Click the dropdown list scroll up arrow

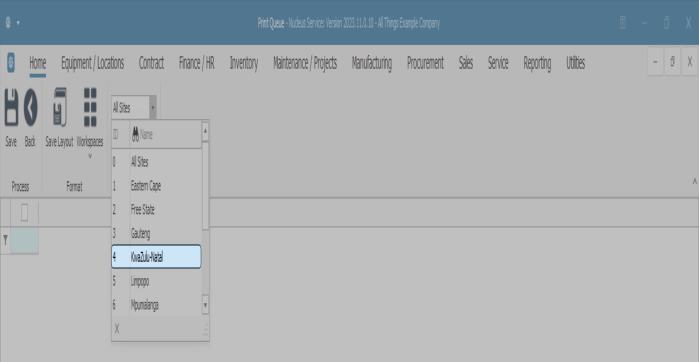click(206, 132)
